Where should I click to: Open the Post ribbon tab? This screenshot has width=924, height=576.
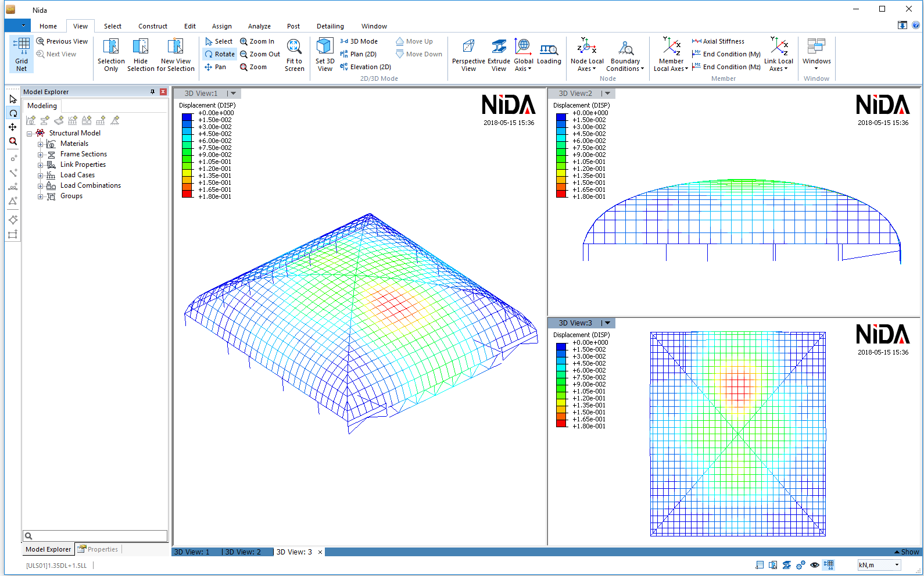[293, 26]
